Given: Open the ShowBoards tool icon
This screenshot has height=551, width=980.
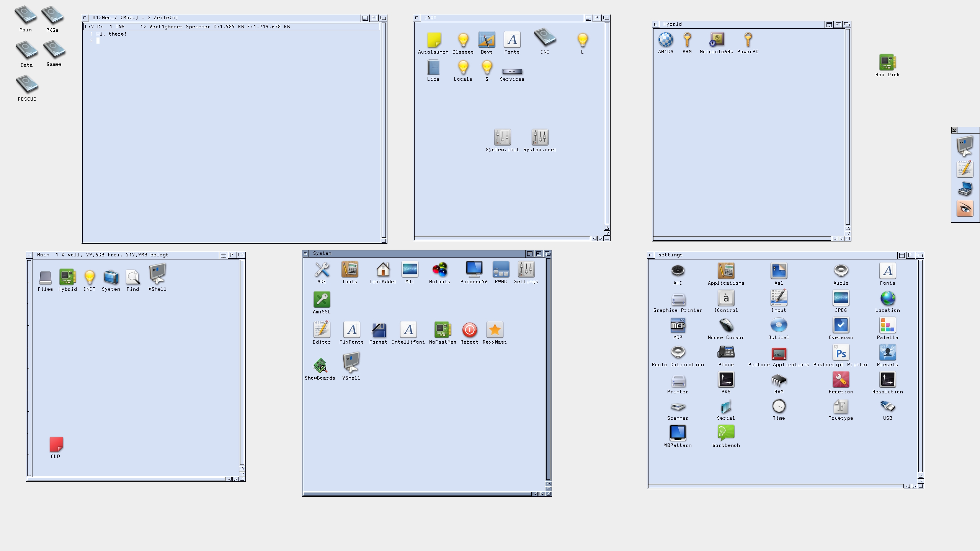Looking at the screenshot, I should click(320, 366).
